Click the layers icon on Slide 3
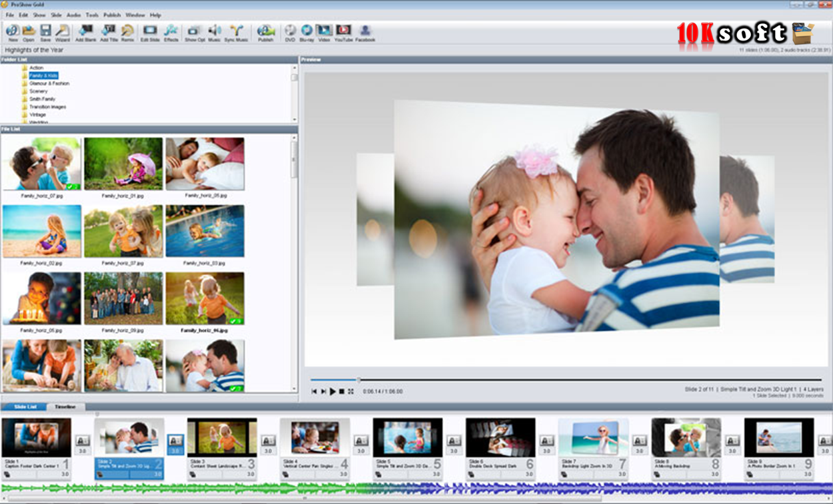This screenshot has height=504, width=833. click(x=192, y=475)
